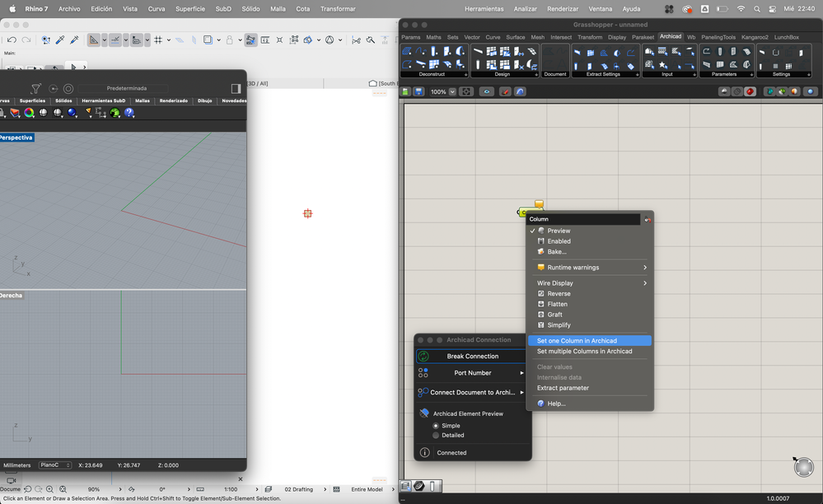Click the eye preview icon in the canvas toolbar

487,91
